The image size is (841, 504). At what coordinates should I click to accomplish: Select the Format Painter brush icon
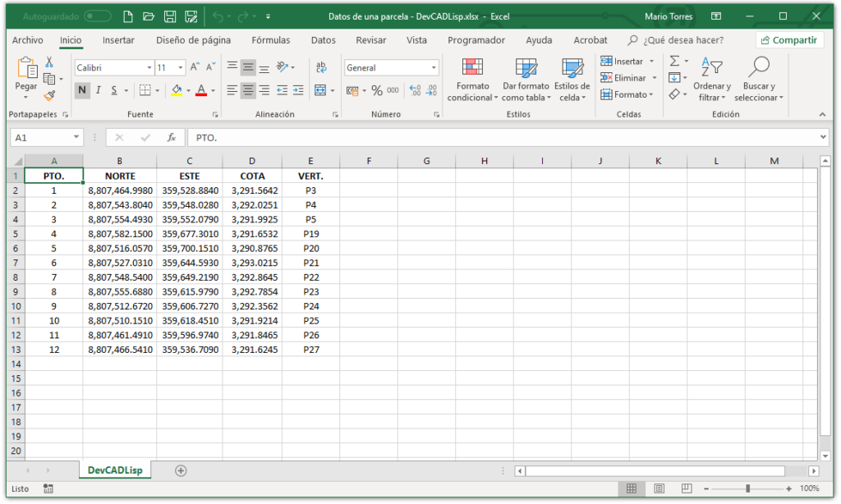tap(49, 95)
